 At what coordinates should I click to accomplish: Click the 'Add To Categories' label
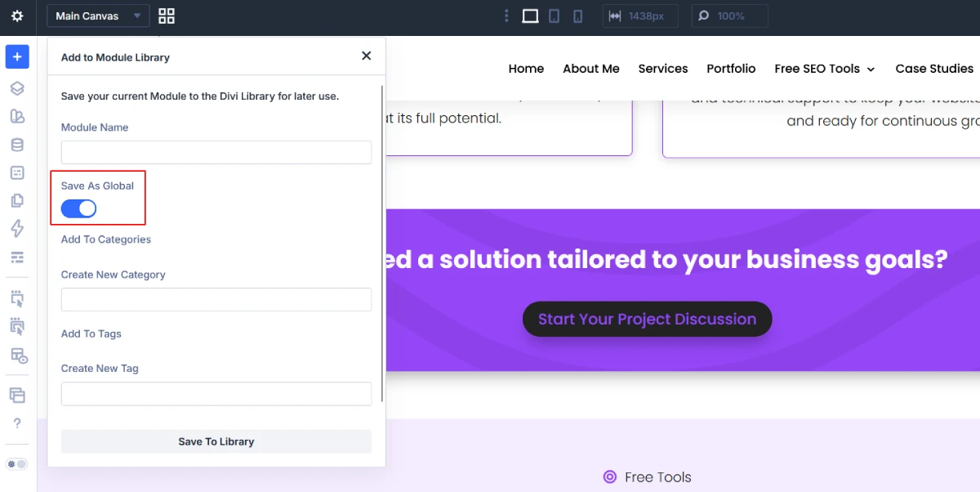pos(106,239)
